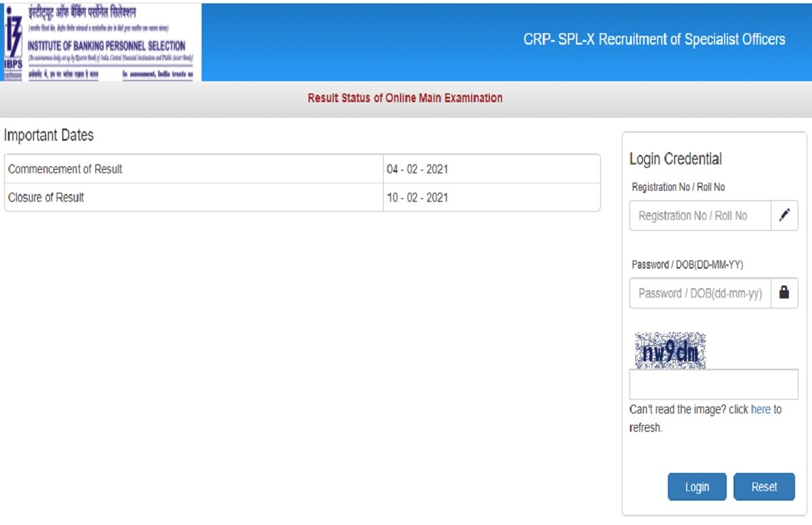Click the lock icon beside Password field
The image size is (812, 525).
pos(784,293)
